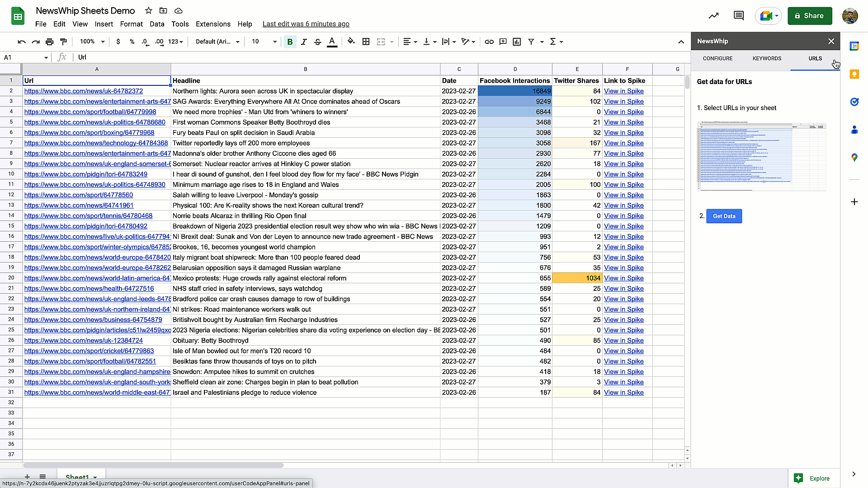Image resolution: width=868 pixels, height=488 pixels.
Task: Click the Insert comment icon
Action: (x=503, y=42)
